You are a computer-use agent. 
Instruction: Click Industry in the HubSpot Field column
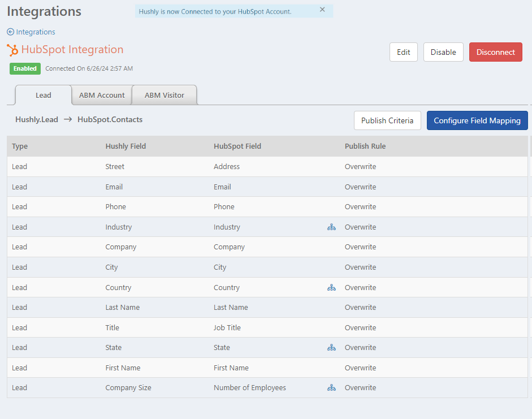tap(227, 227)
